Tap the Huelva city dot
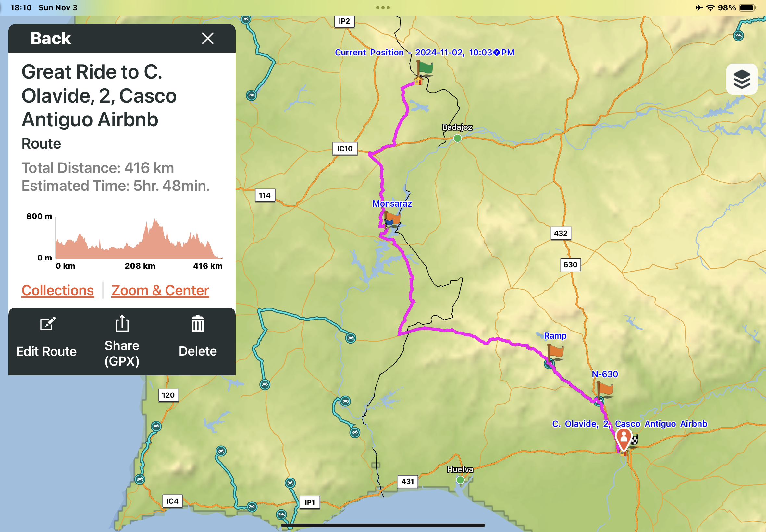766x532 pixels. [x=460, y=480]
